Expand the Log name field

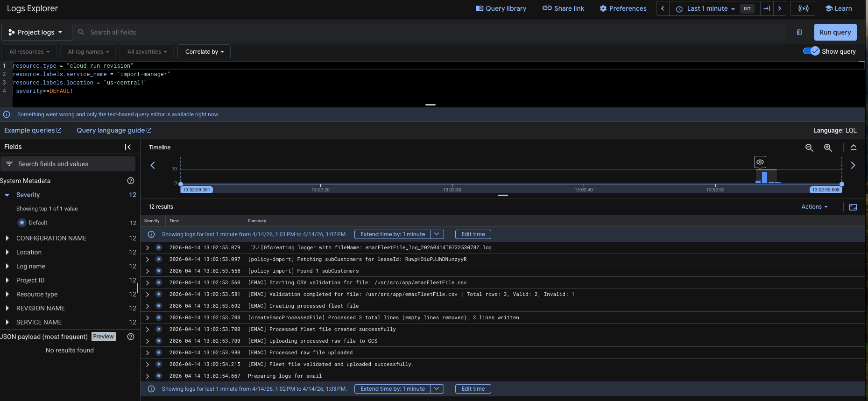(x=7, y=266)
